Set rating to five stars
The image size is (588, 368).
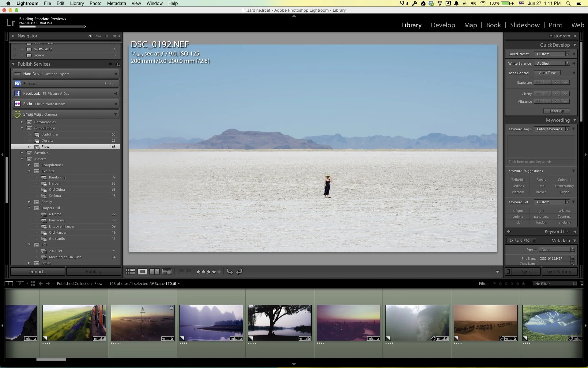(x=219, y=271)
